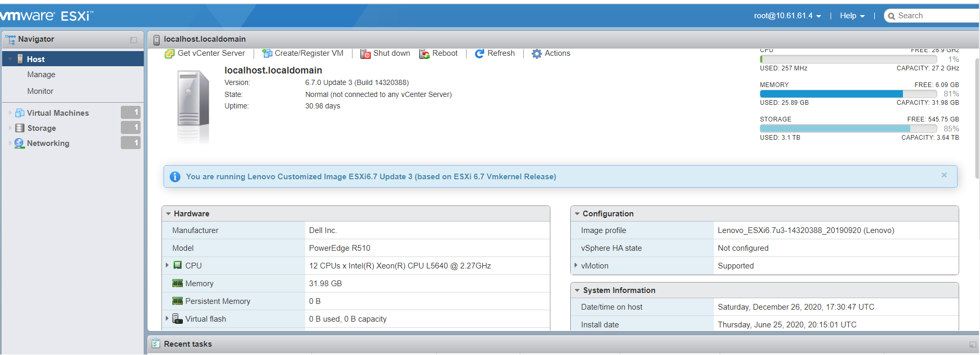Open Virtual Machines in Navigator

pyautogui.click(x=58, y=113)
